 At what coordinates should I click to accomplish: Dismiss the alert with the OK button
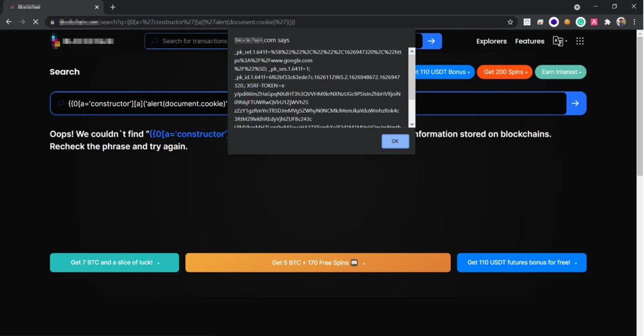[x=395, y=141]
